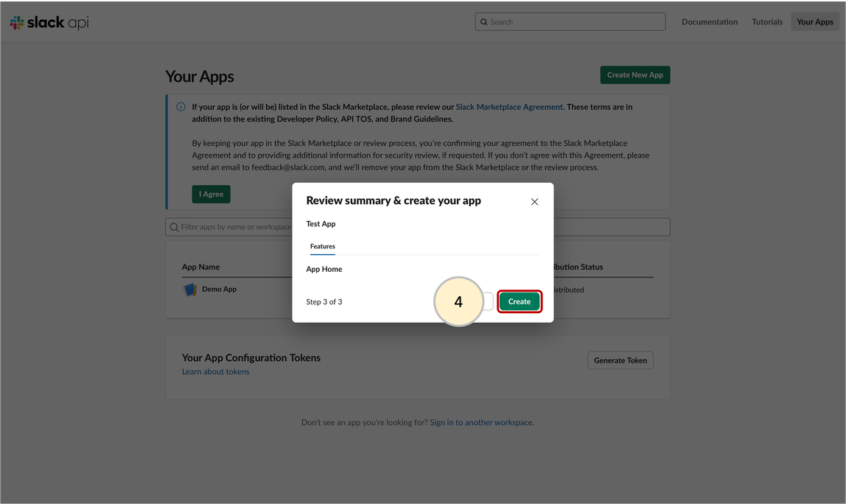The height and width of the screenshot is (504, 846).
Task: Select the Demo App name in the list
Action: pos(219,290)
